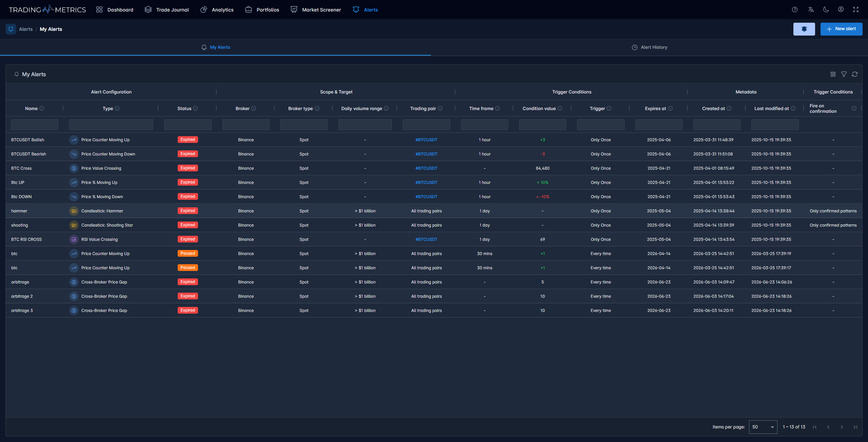The width and height of the screenshot is (868, 442).
Task: Go to first page pagination button
Action: coord(815,427)
